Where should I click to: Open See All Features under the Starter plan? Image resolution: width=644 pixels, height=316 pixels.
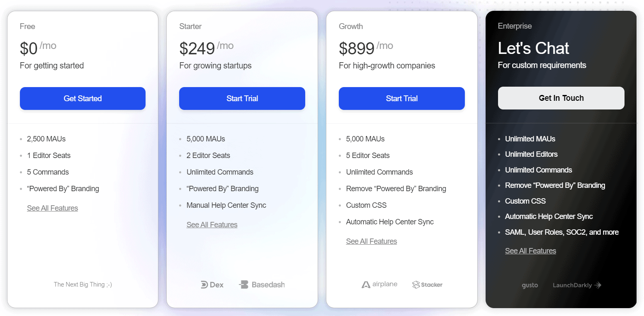click(x=212, y=224)
